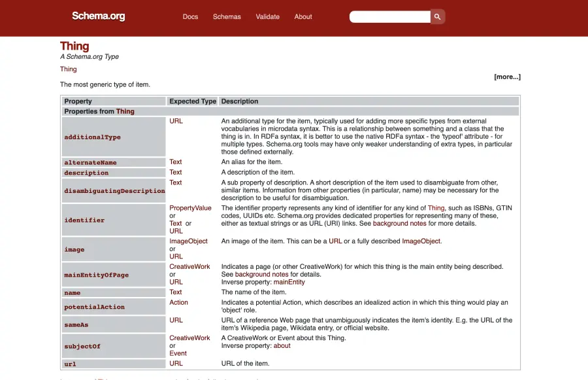
Task: Click Action type in potentialAction row
Action: pos(178,302)
